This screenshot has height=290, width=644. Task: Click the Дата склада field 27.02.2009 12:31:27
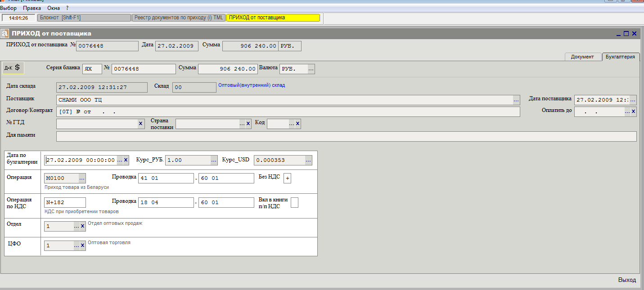[x=102, y=87]
